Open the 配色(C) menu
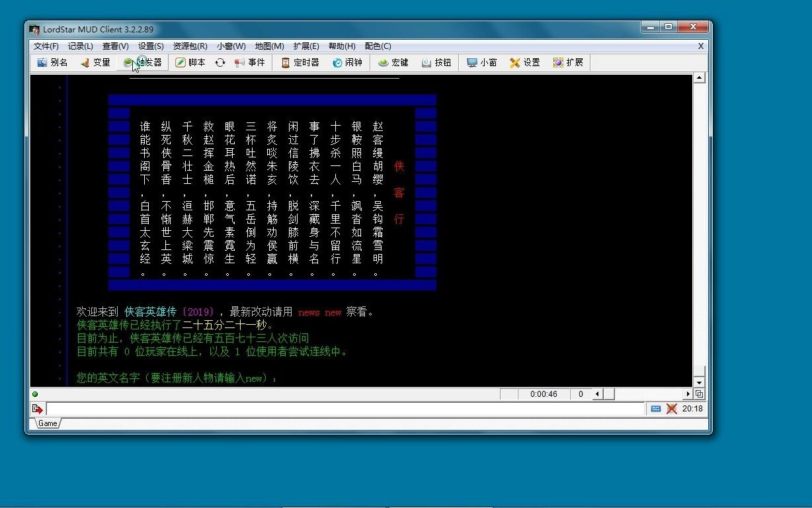The width and height of the screenshot is (812, 508). (378, 46)
